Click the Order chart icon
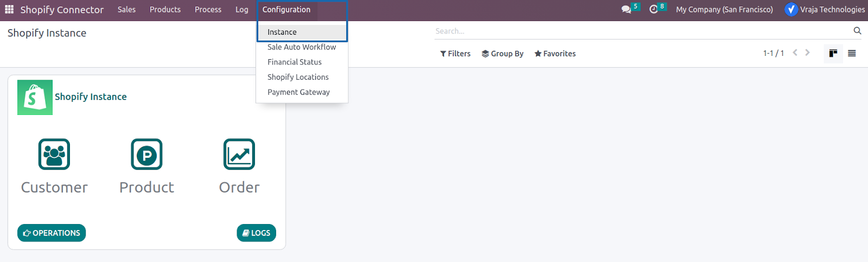 [x=239, y=155]
